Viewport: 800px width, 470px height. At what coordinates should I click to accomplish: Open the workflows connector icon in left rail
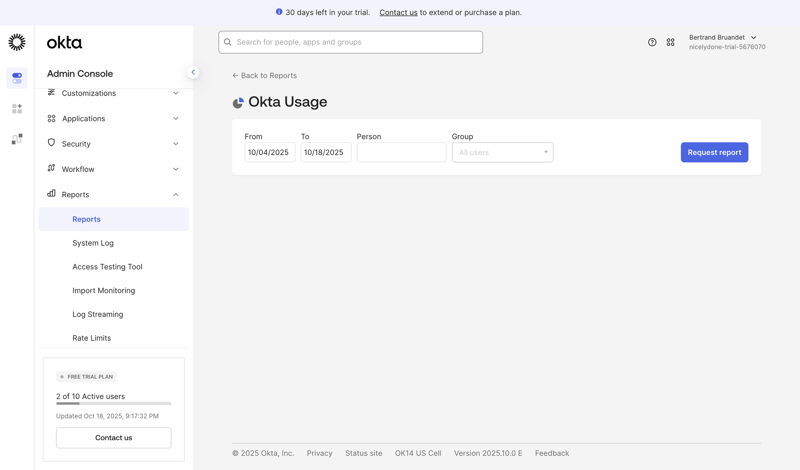tap(17, 139)
